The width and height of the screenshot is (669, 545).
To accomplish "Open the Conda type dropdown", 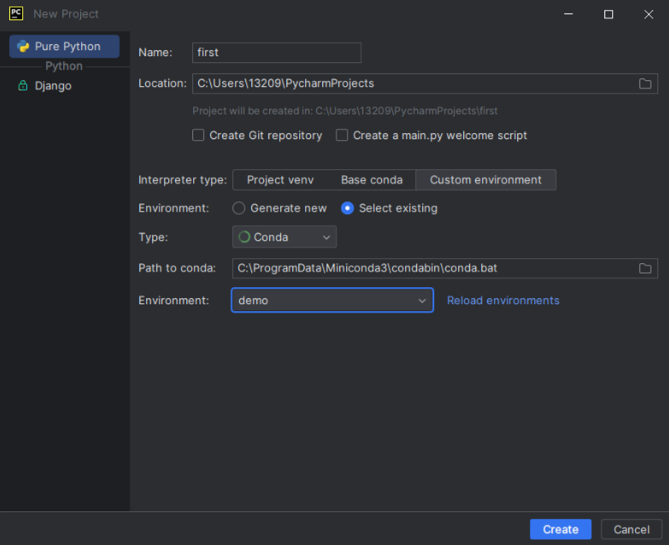I will click(284, 237).
